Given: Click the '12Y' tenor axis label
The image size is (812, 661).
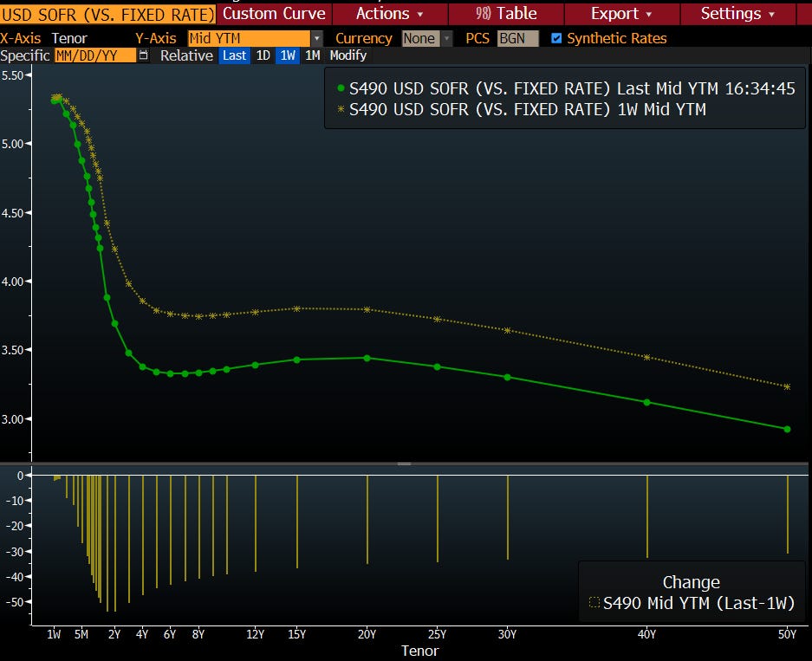Looking at the screenshot, I should tap(256, 634).
